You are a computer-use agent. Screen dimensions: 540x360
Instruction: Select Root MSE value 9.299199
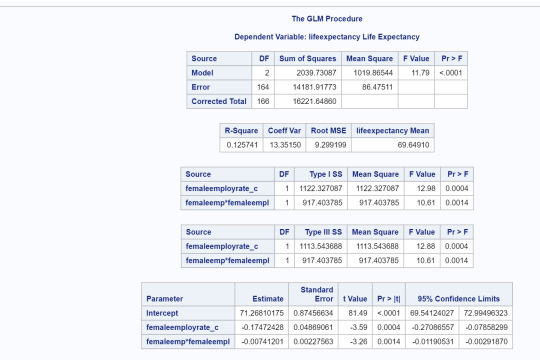pos(330,145)
